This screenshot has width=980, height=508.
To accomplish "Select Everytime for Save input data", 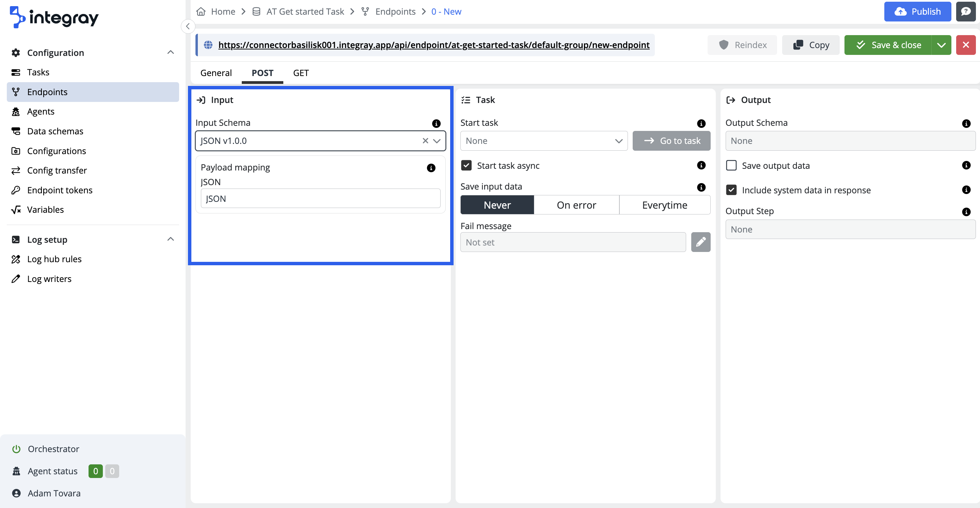I will 664,205.
